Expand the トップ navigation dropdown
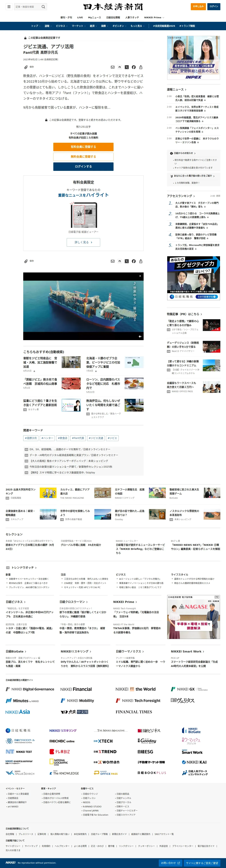Image resolution: width=226 pixels, height=868 pixels. coord(36,26)
